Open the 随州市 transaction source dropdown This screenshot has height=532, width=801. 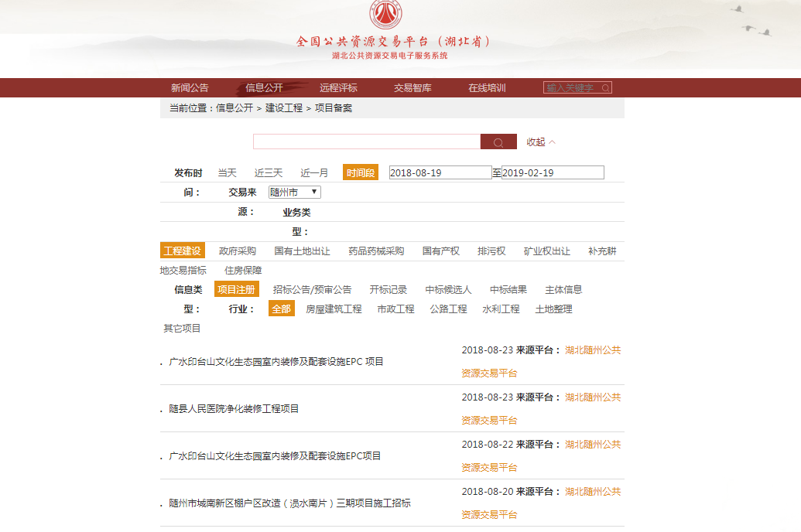pyautogui.click(x=294, y=192)
